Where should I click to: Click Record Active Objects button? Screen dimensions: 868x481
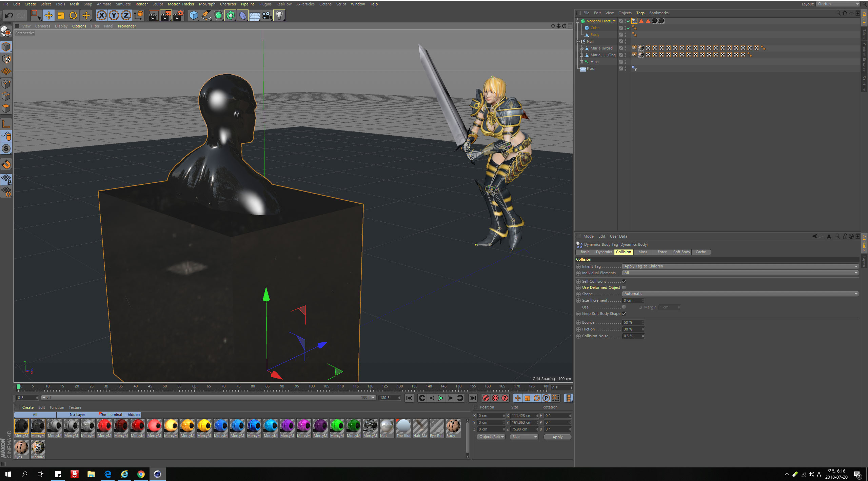tap(486, 398)
